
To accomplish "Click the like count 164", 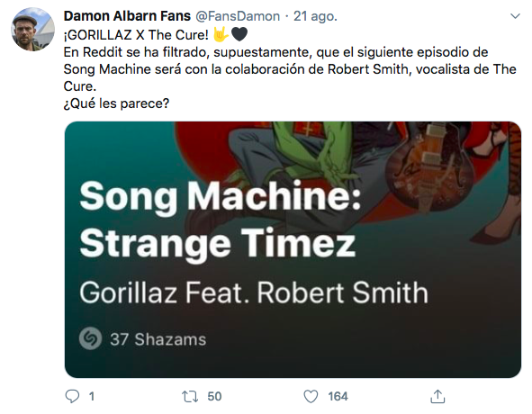I will coord(338,396).
